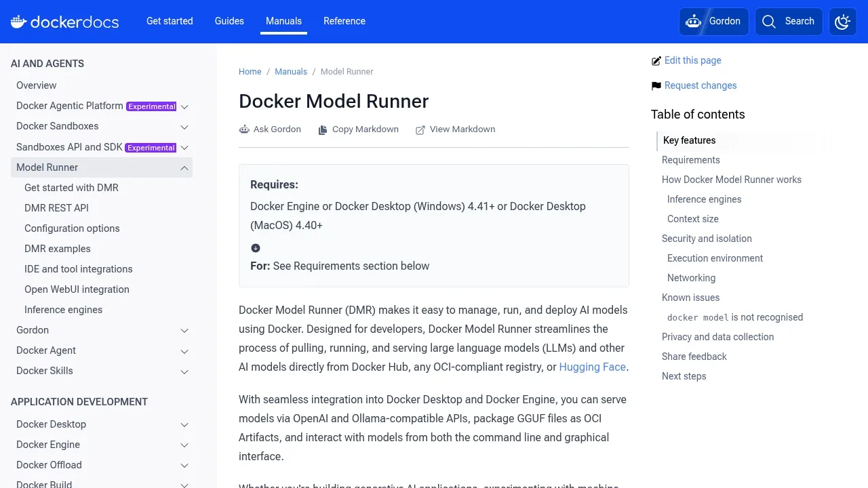
Task: Click the Docker Model Runner page heading
Action: [334, 101]
